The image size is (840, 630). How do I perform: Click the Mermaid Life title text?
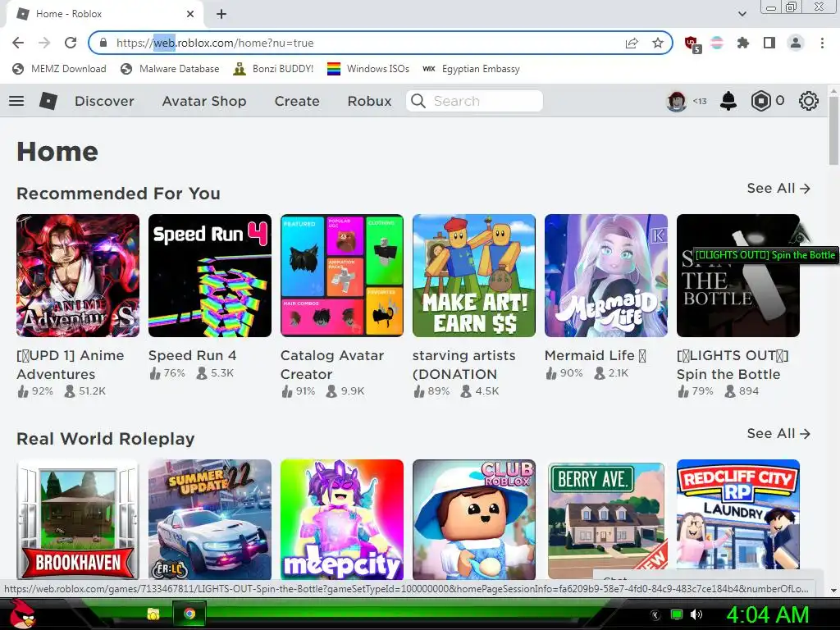(596, 356)
